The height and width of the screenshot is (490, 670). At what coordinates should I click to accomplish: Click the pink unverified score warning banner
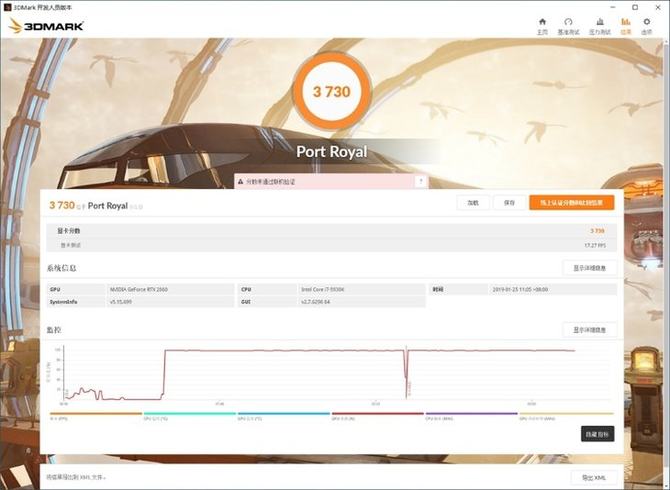[x=331, y=182]
